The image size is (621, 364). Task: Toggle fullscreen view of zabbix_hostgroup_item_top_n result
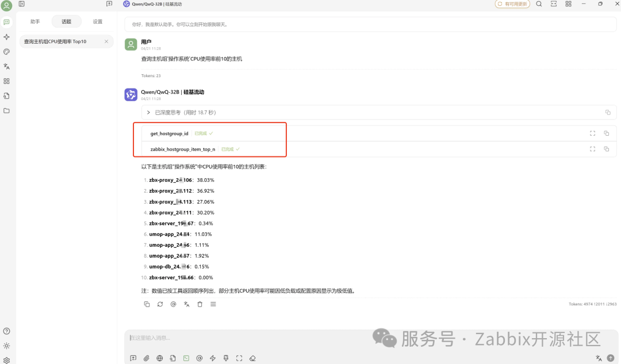click(x=592, y=149)
